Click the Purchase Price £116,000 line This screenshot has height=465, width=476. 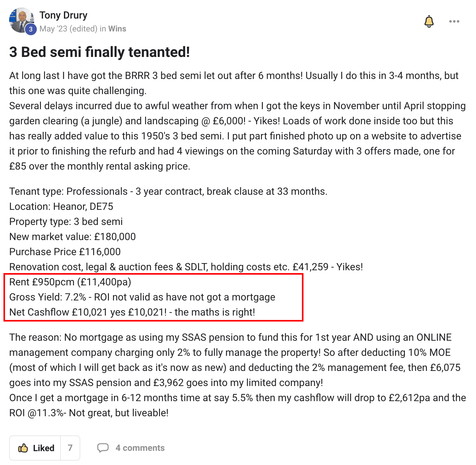(x=65, y=252)
